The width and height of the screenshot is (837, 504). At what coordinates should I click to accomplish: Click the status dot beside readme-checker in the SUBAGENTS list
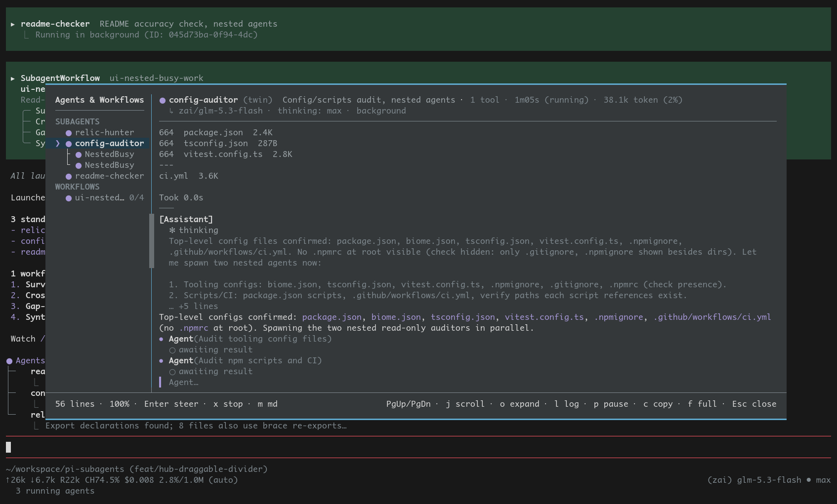pos(69,176)
